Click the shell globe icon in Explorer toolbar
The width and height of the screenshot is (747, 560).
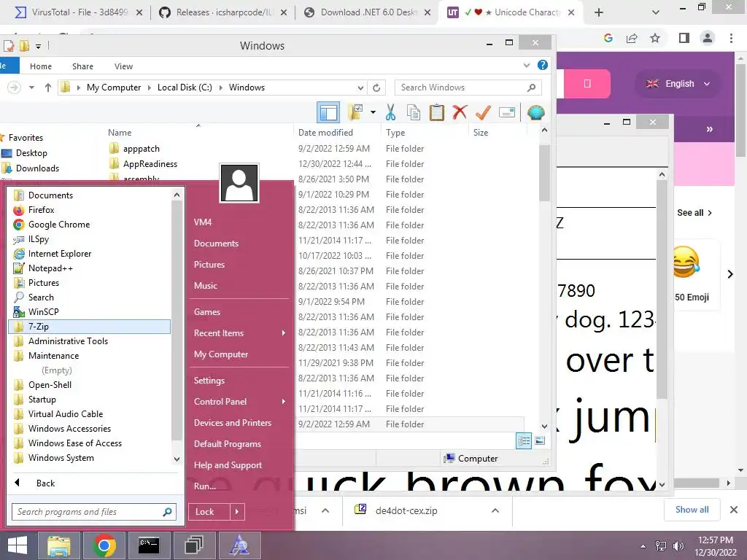(536, 113)
